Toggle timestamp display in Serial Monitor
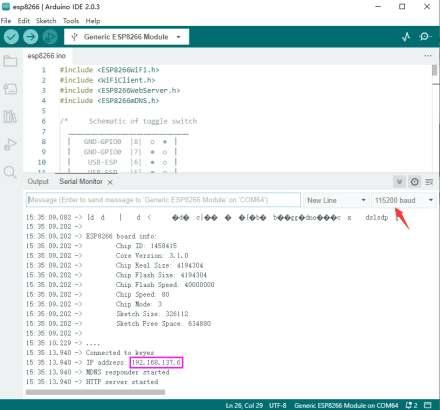This screenshot has width=440, height=410. click(415, 182)
